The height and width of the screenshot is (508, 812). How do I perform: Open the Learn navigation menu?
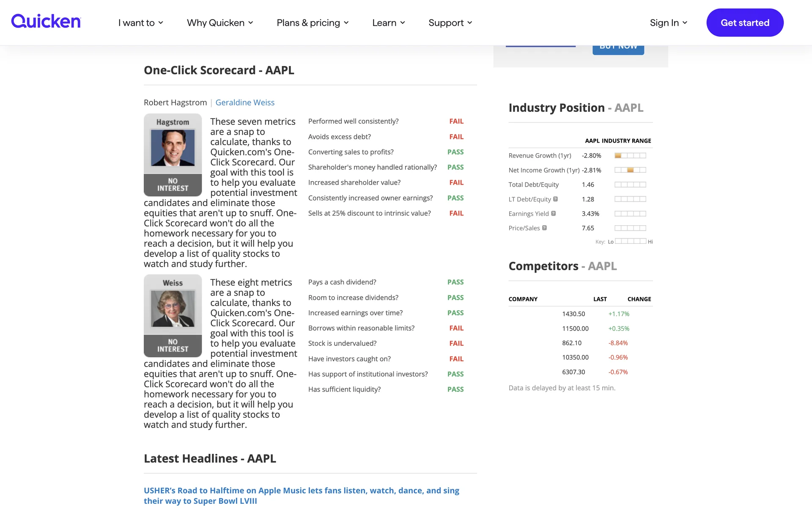pos(388,23)
